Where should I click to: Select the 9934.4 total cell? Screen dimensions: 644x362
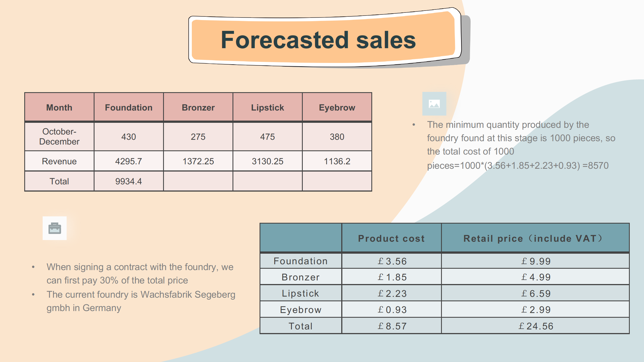coord(129,181)
